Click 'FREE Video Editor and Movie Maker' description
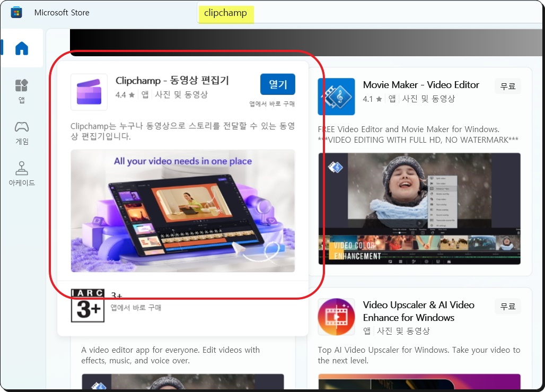 [418, 135]
